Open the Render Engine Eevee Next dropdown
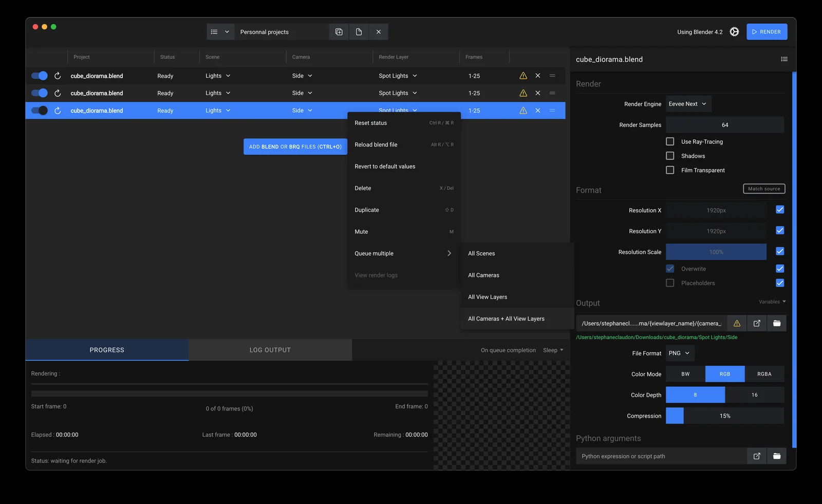822x504 pixels. tap(688, 104)
